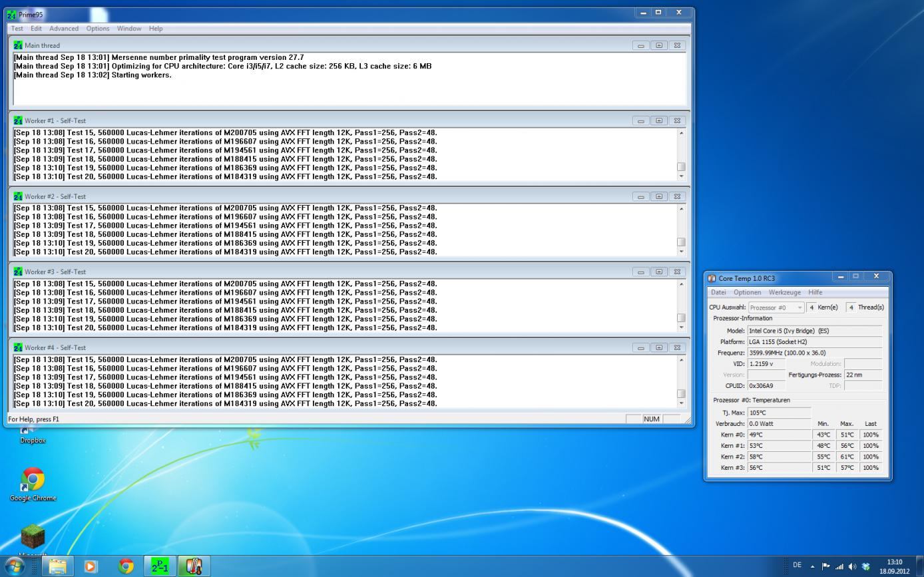The height and width of the screenshot is (577, 924).
Task: Minimize the Worker #3 child window
Action: point(641,272)
